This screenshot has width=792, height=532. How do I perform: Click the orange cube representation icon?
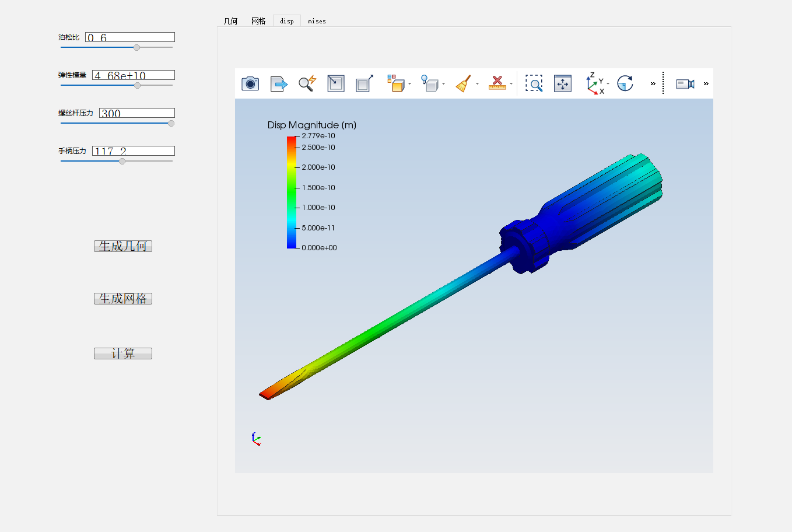click(x=396, y=83)
